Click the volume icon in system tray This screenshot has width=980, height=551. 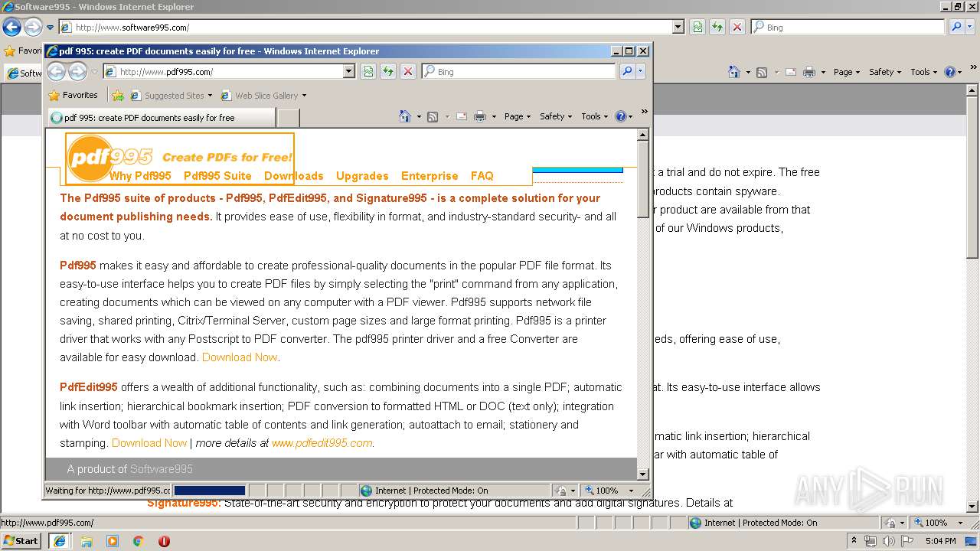pos(888,541)
